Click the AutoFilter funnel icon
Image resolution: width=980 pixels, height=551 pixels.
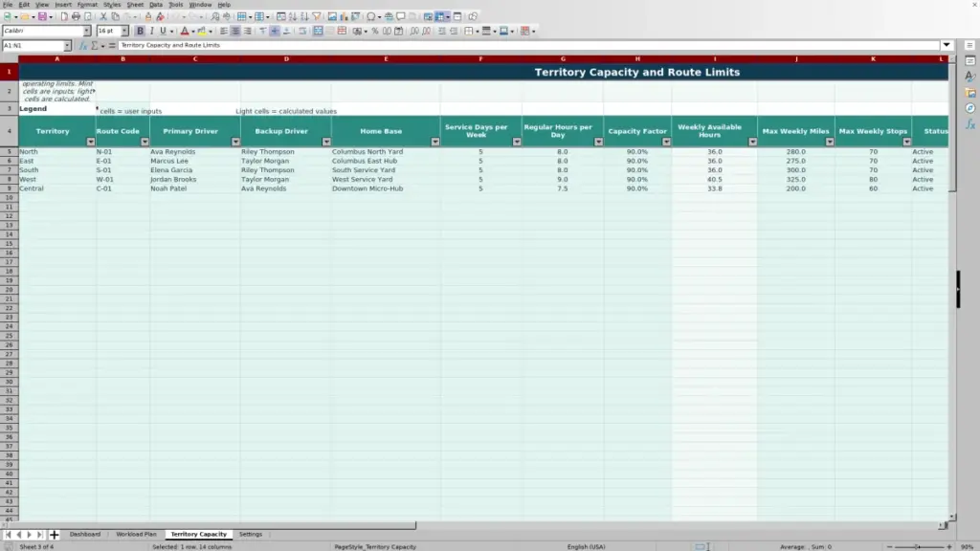coord(317,16)
